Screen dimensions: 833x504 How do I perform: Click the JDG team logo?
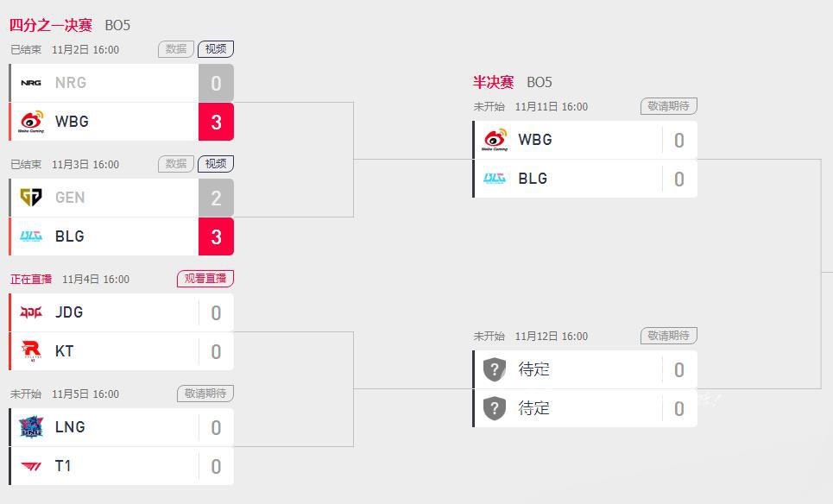(31, 312)
